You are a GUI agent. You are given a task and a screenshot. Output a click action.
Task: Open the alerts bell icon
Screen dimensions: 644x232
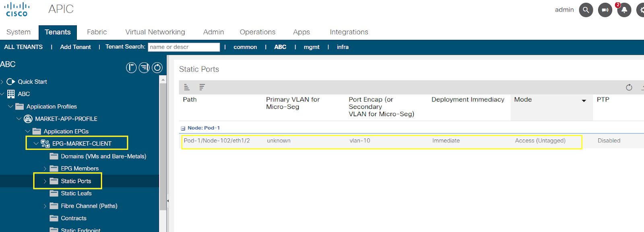pos(624,10)
